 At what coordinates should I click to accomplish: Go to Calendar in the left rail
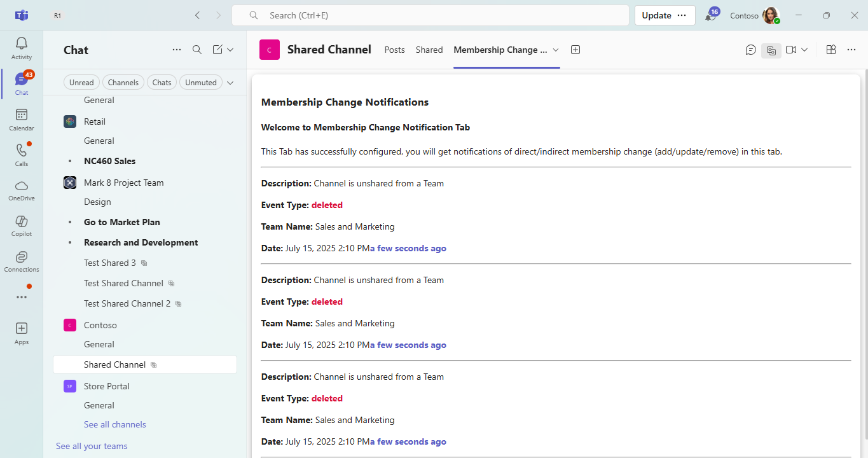(22, 120)
